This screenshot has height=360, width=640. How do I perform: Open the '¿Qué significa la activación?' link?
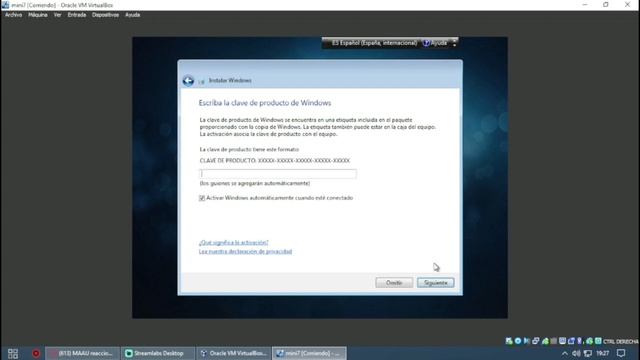coord(233,242)
